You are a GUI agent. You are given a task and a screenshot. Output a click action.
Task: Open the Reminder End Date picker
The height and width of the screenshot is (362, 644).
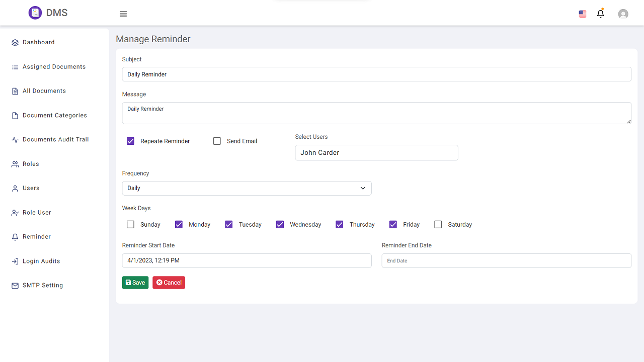pos(506,260)
